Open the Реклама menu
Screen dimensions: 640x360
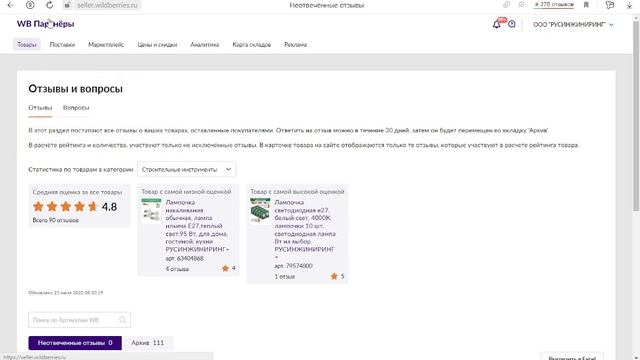[296, 44]
